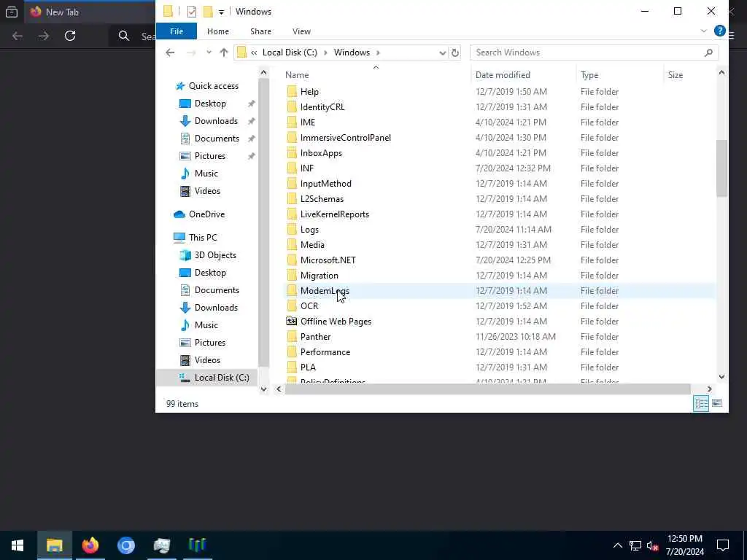The width and height of the screenshot is (747, 560).
Task: Open recent locations dropdown arrow
Action: [x=209, y=52]
